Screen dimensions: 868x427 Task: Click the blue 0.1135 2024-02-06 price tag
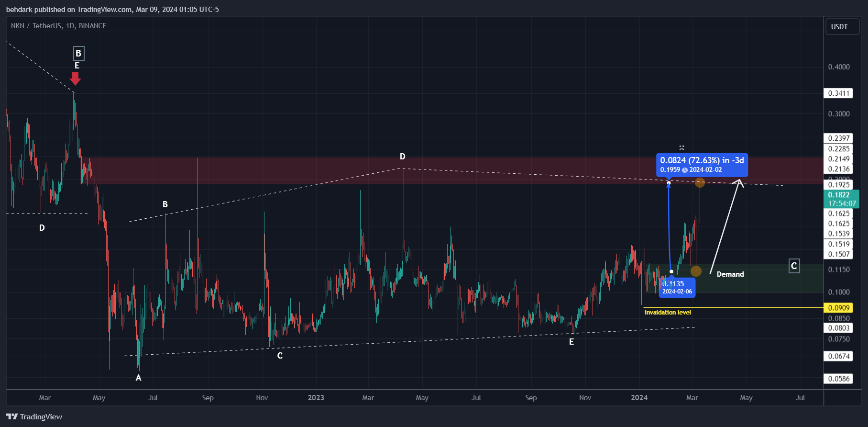tap(677, 287)
